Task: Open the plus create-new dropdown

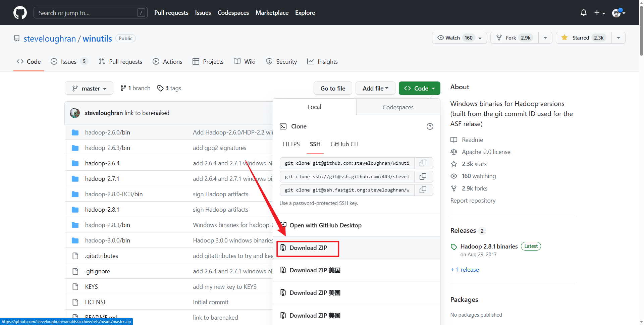Action: click(x=600, y=13)
